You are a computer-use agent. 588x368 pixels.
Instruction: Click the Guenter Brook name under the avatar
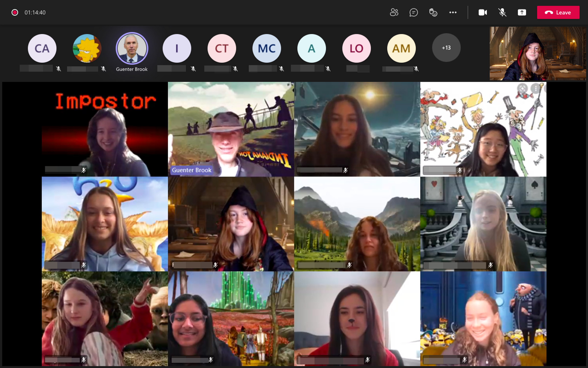click(x=132, y=69)
